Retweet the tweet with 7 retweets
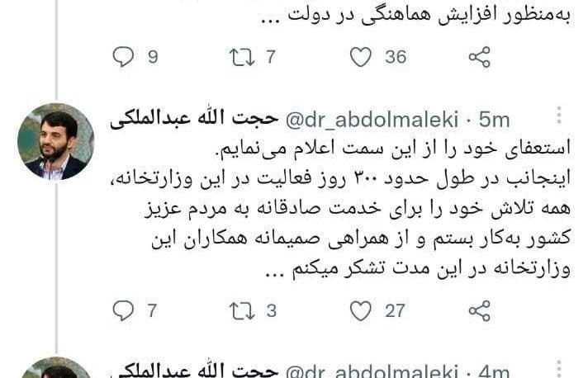The width and height of the screenshot is (588, 378). tap(242, 57)
